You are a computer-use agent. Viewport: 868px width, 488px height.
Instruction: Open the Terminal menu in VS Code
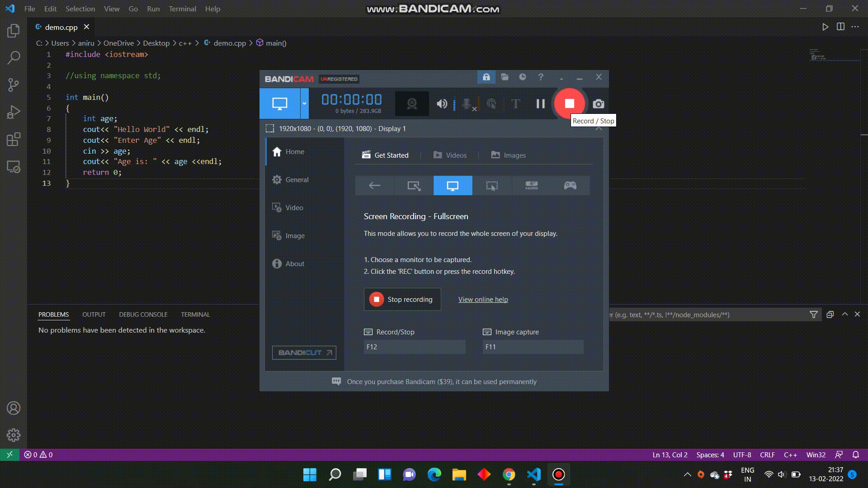click(x=182, y=9)
